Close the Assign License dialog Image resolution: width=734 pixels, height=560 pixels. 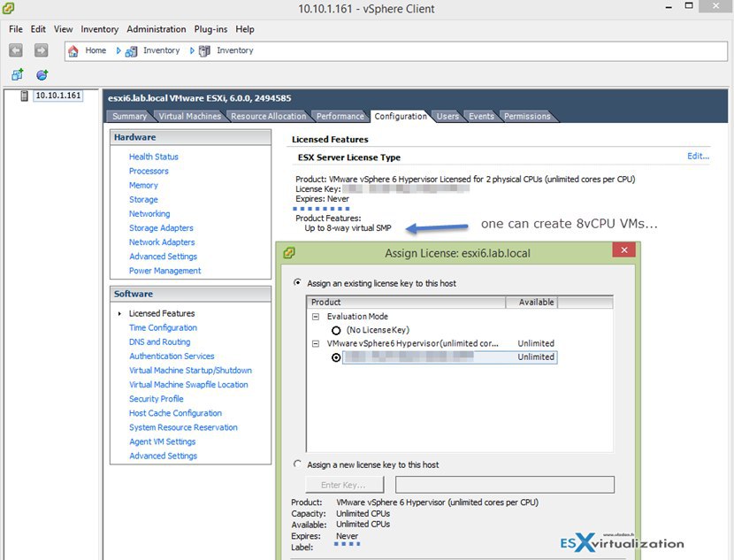624,250
